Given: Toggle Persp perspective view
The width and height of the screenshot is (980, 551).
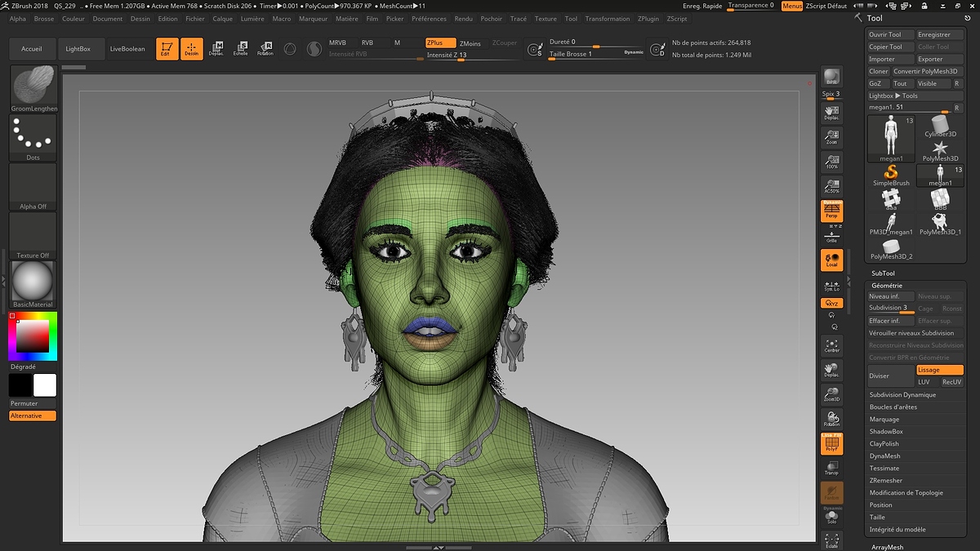Looking at the screenshot, I should click(831, 211).
